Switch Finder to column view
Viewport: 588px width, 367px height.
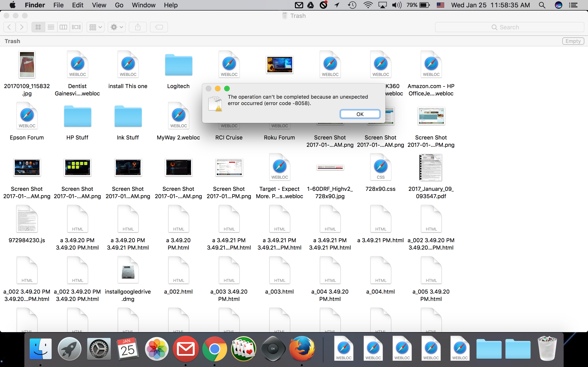(63, 27)
